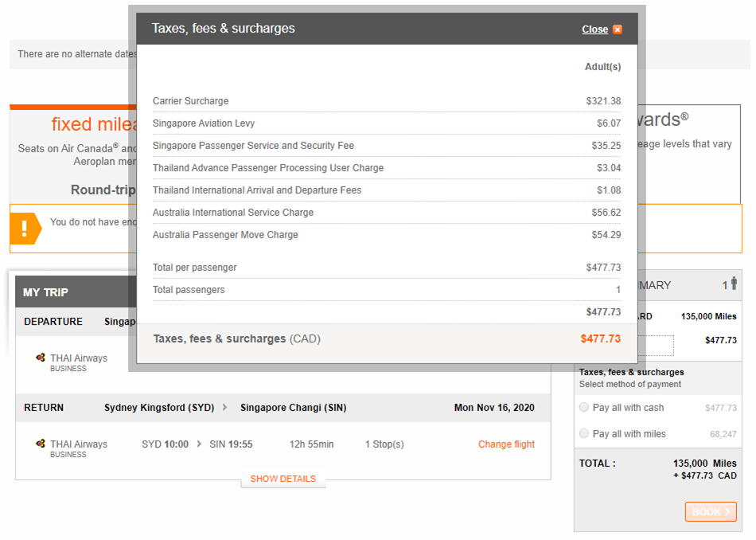
Task: Select Pay all with cash option
Action: [x=584, y=407]
